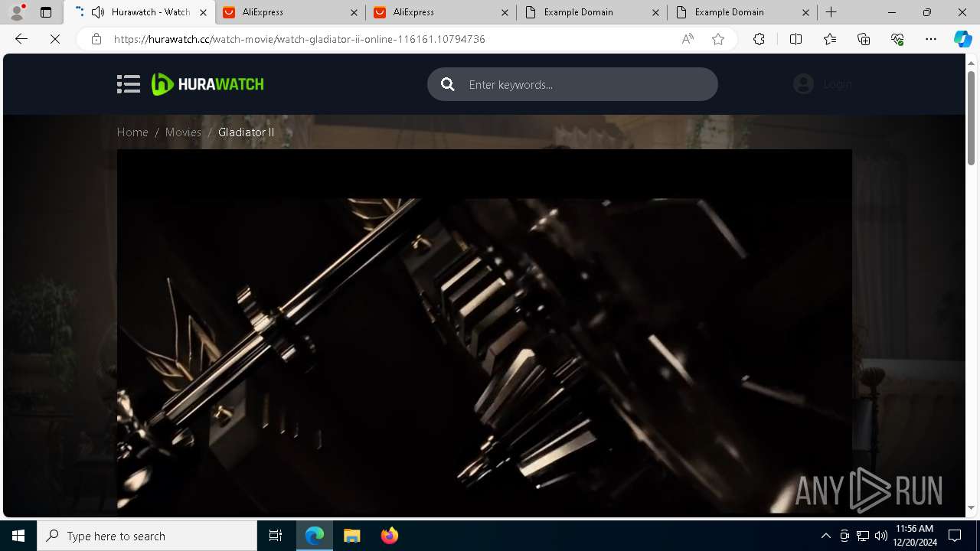The height and width of the screenshot is (551, 980).
Task: Switch to the first AliExpress tab
Action: (290, 12)
